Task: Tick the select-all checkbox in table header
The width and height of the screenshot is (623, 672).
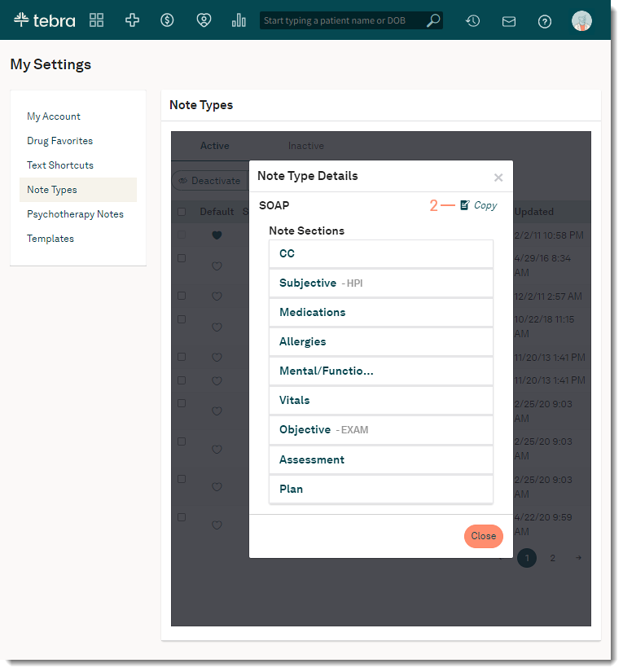Action: [182, 212]
